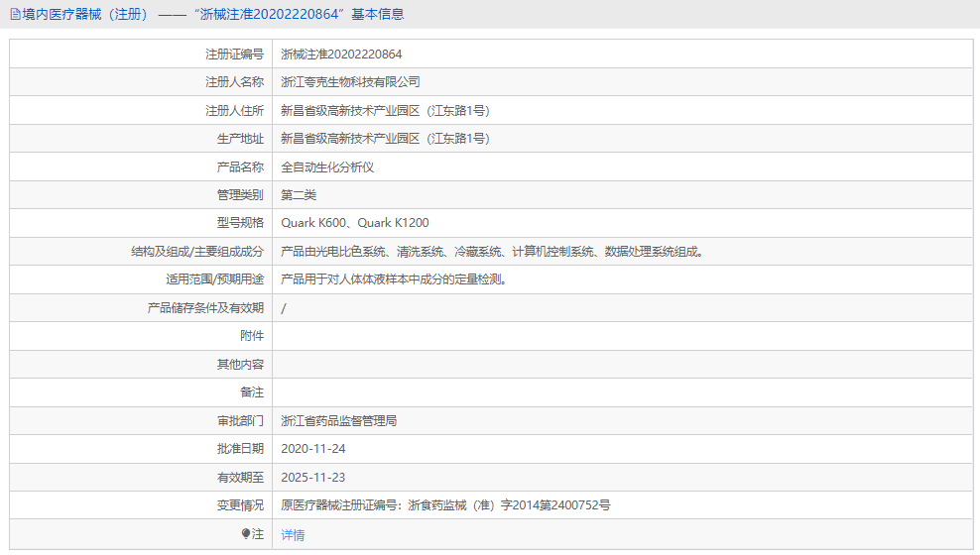Viewport: 980px width, 555px height.
Task: Select approval date 2020-11-24
Action: (x=313, y=449)
